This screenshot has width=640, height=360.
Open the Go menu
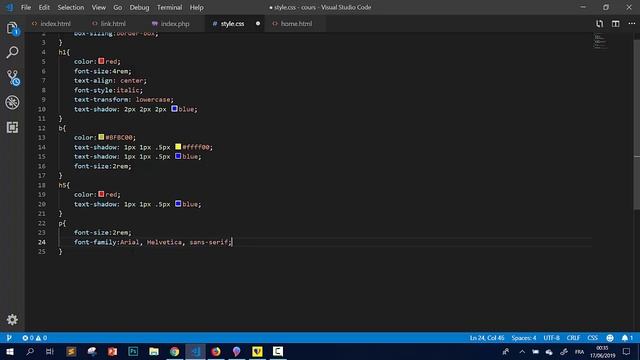118,7
